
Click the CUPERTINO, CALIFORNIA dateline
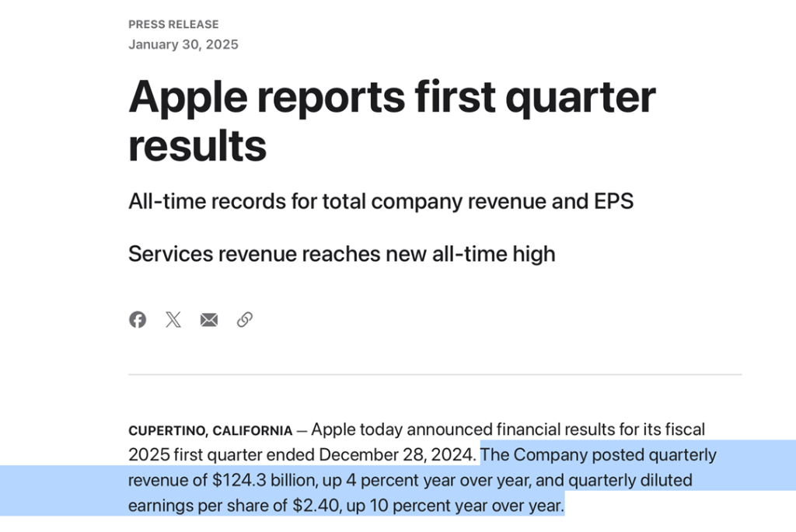pyautogui.click(x=210, y=431)
